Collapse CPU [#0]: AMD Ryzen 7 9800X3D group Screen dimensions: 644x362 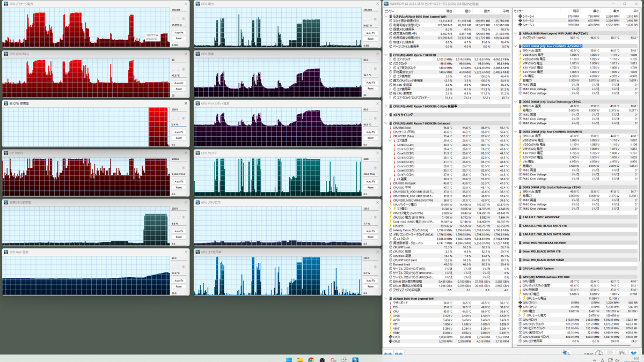click(x=385, y=55)
